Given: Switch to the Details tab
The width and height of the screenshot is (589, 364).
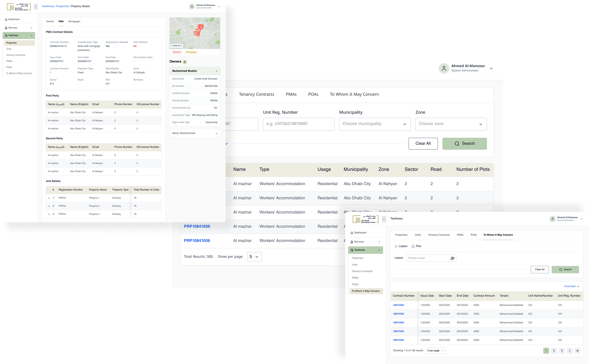Looking at the screenshot, I should [50, 21].
